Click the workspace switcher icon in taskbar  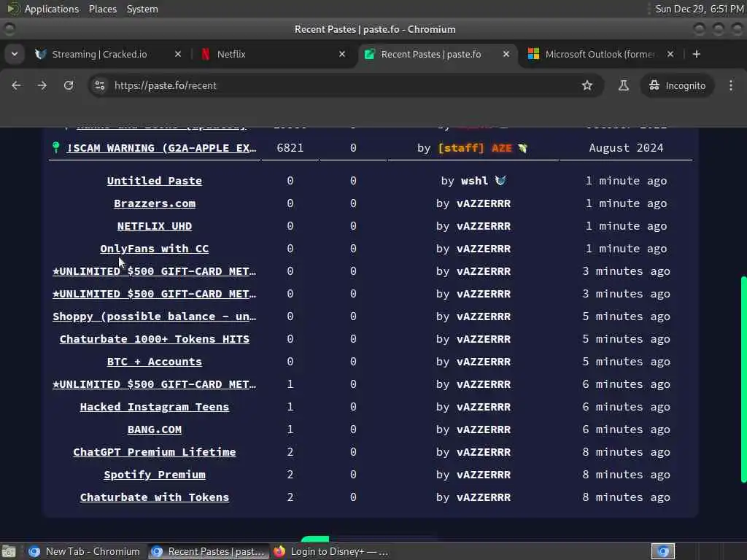click(663, 551)
